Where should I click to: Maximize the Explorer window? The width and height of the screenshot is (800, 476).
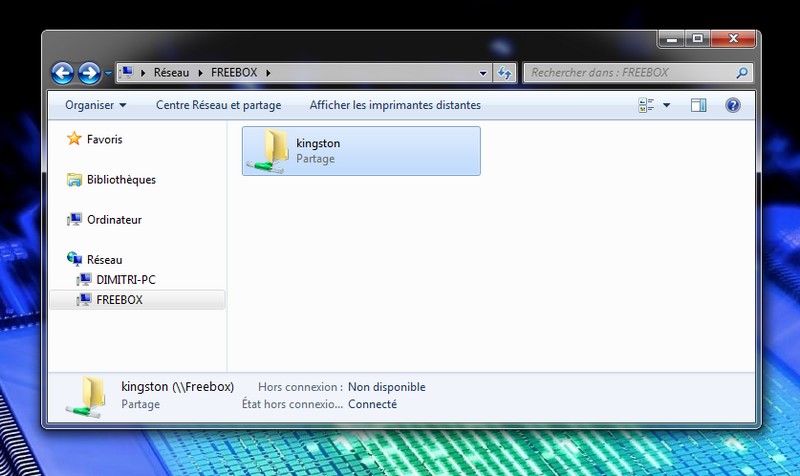point(697,39)
